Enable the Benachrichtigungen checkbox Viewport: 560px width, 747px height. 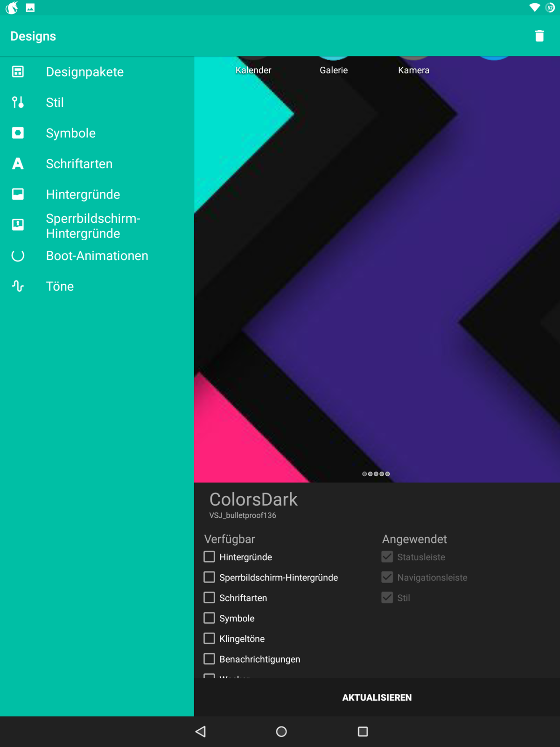point(210,659)
